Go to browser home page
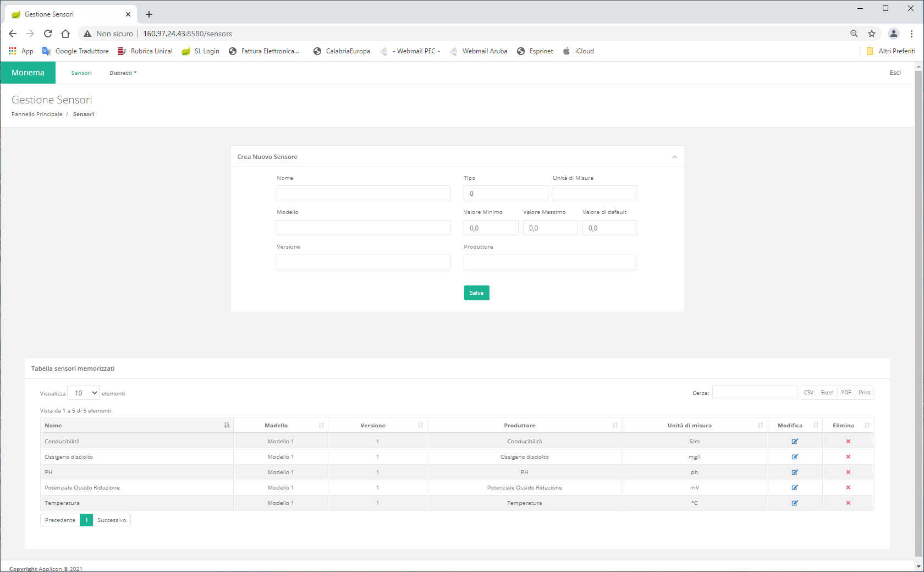 65,34
